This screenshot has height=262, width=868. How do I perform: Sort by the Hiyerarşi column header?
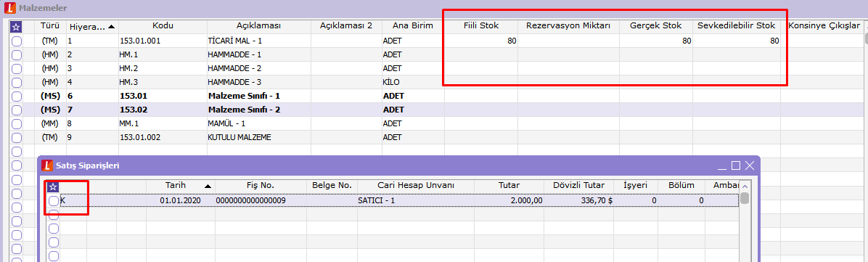(92, 26)
